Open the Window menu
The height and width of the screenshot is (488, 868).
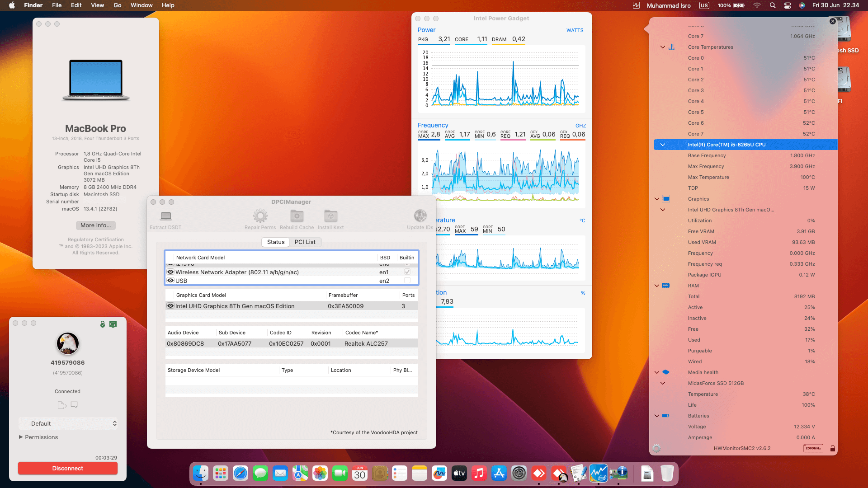[142, 5]
